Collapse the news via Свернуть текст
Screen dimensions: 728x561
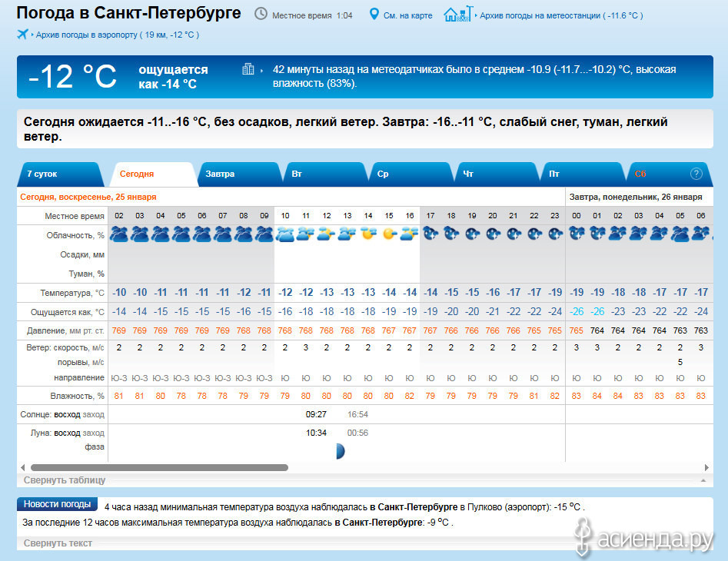click(x=58, y=543)
